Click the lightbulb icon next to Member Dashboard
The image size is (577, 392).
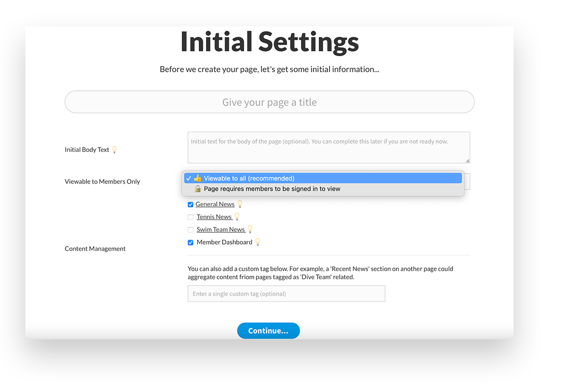[x=258, y=242]
